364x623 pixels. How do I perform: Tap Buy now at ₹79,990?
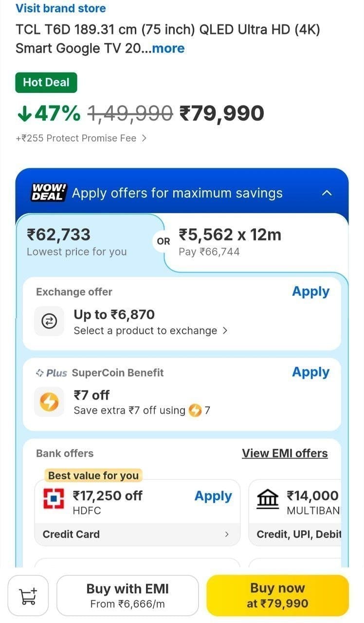point(278,596)
